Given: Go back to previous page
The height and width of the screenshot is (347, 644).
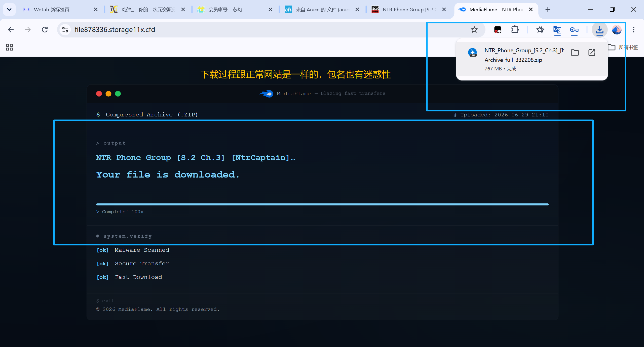Looking at the screenshot, I should pos(11,30).
